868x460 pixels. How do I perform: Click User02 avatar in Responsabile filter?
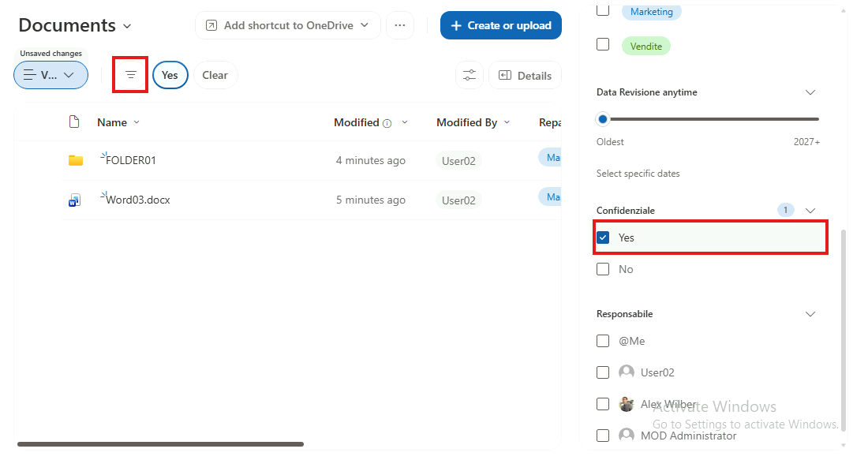click(x=626, y=372)
